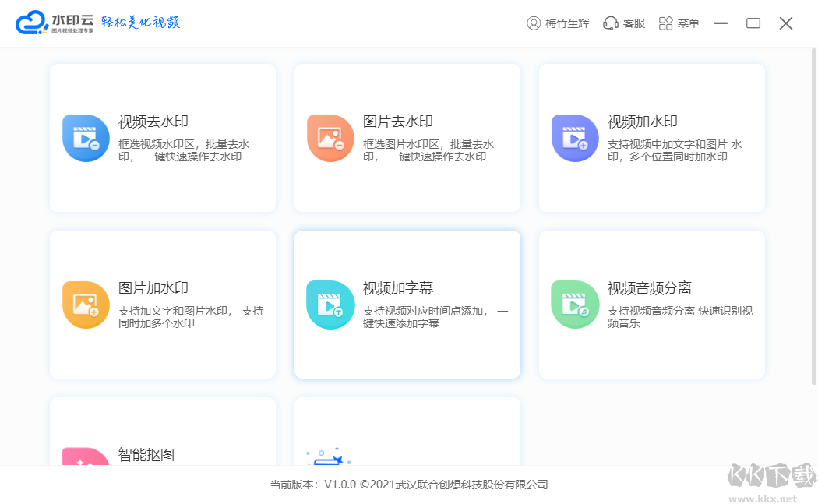The image size is (818, 504).
Task: Open the highlighted 视频加字幕 card
Action: pos(407,304)
